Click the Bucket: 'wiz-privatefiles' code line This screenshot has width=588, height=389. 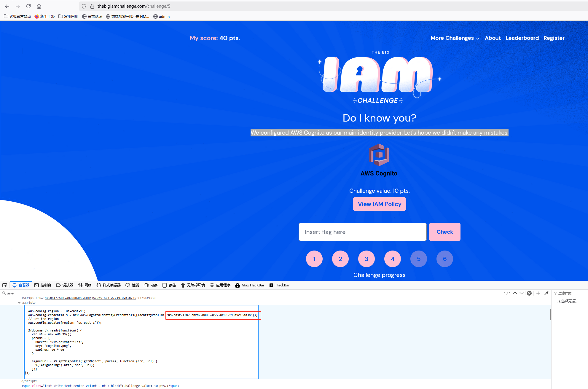click(x=59, y=342)
